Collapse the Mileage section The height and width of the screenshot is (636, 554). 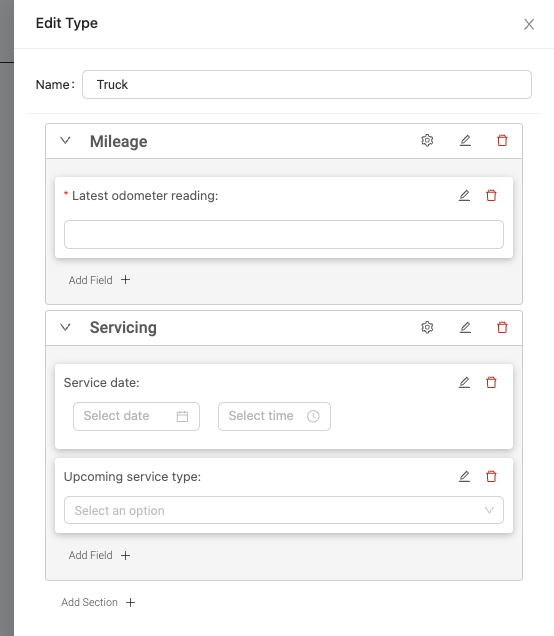pos(65,141)
